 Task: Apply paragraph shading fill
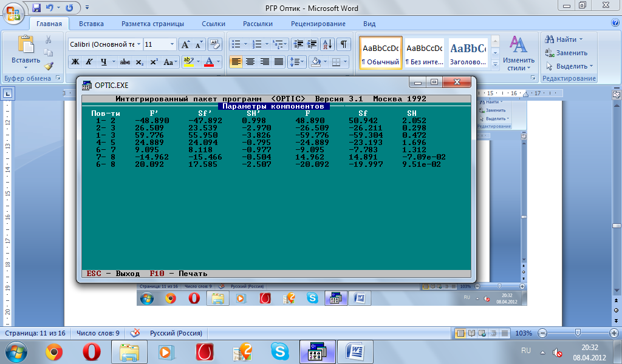click(x=316, y=62)
